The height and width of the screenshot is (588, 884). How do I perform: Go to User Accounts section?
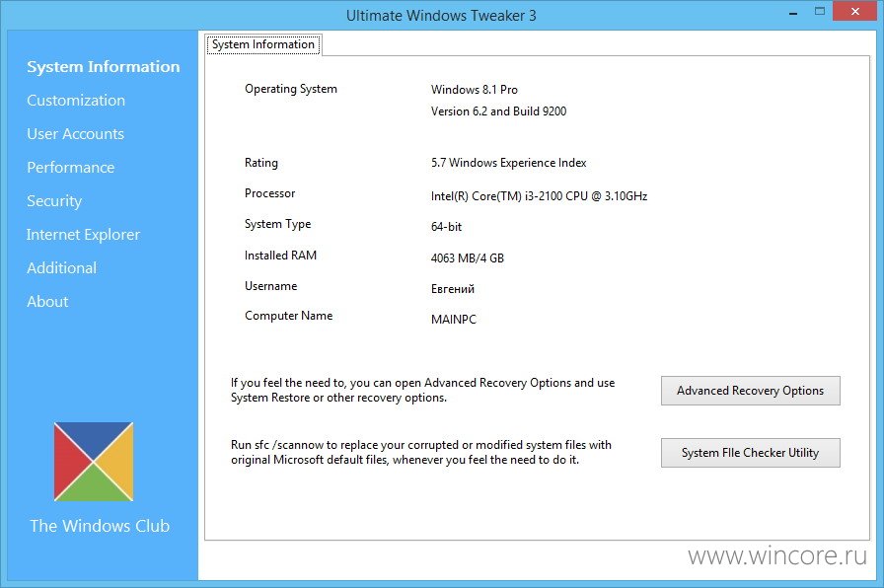pos(76,134)
